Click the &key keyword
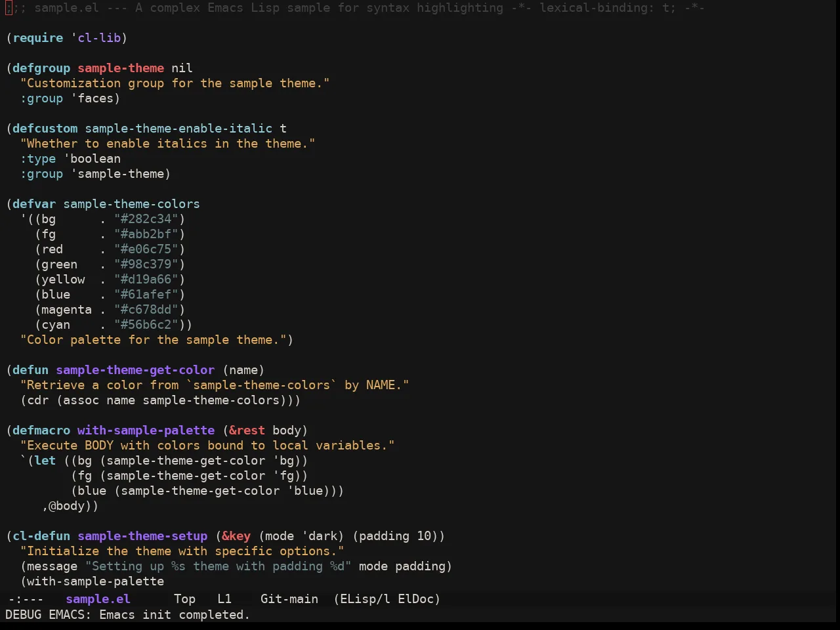 [x=236, y=536]
